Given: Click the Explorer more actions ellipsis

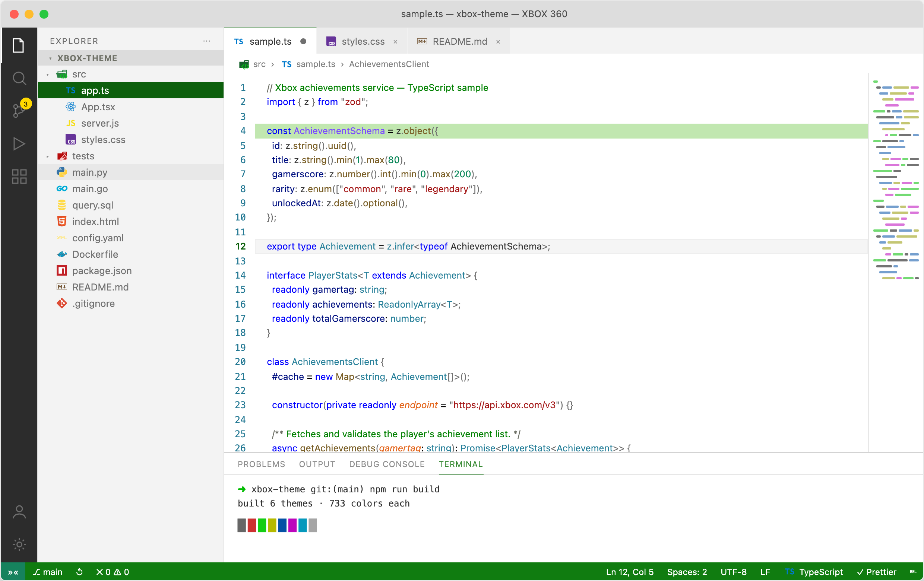Looking at the screenshot, I should point(206,41).
